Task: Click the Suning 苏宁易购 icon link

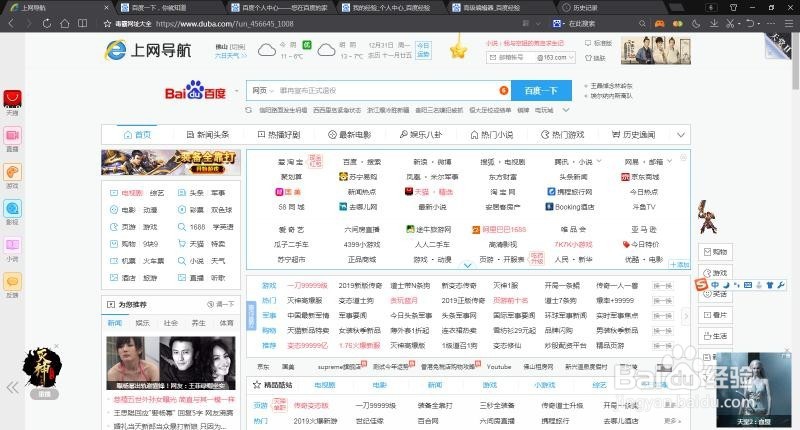Action: 358,176
